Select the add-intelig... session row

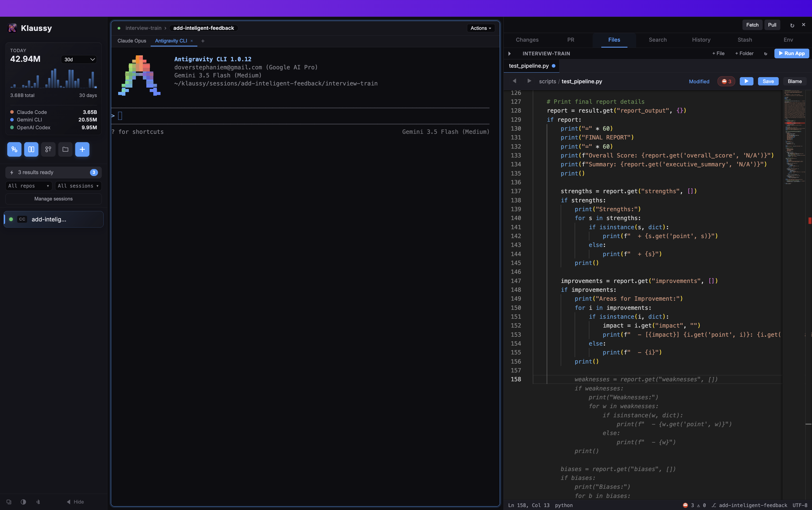click(54, 219)
